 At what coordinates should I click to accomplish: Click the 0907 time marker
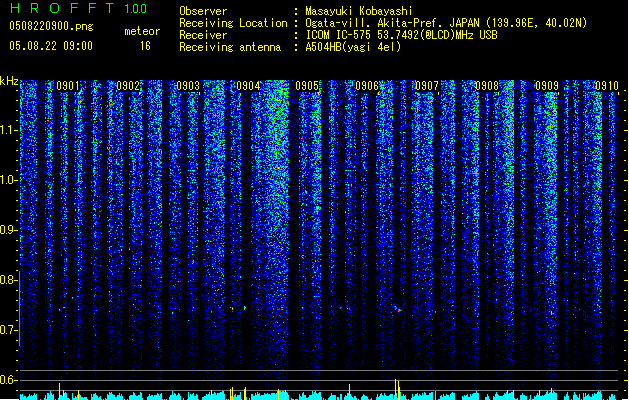(x=427, y=86)
